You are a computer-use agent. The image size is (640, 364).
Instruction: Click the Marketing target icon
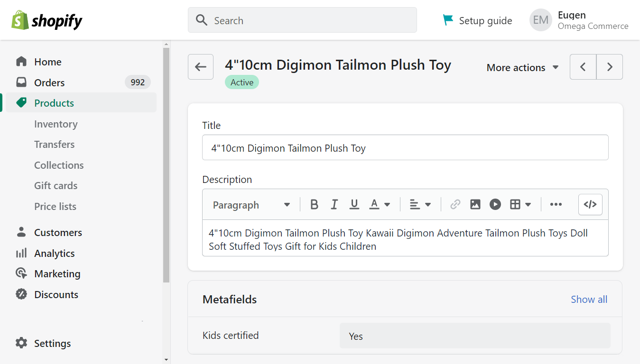pos(21,273)
